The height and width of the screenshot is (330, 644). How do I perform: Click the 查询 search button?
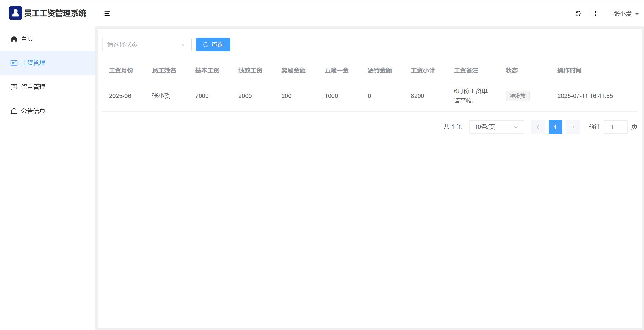213,45
